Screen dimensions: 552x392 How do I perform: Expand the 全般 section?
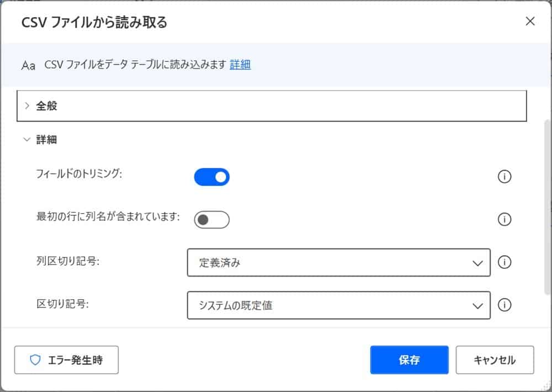26,105
